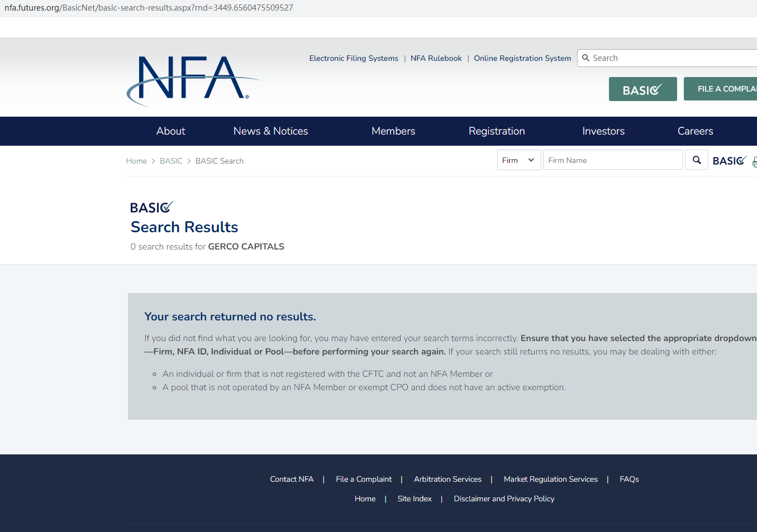Open the Investors menu
This screenshot has height=532, width=757.
(603, 131)
